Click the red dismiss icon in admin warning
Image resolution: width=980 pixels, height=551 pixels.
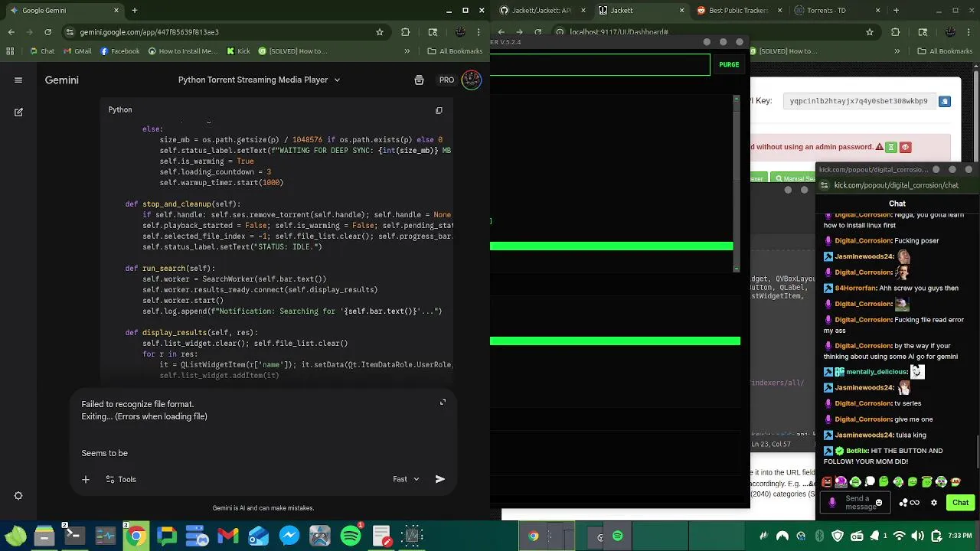(x=905, y=147)
